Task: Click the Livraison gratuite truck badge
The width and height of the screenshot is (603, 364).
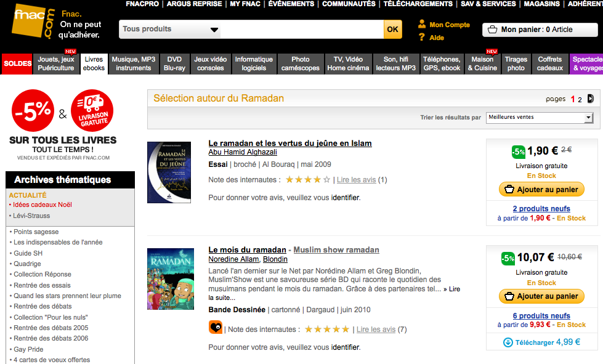Action: 92,111
